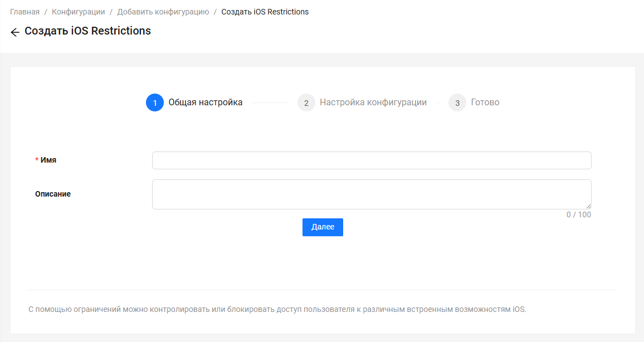Select the step 3 circle icon
Screen dimensions: 644x342
click(x=457, y=103)
